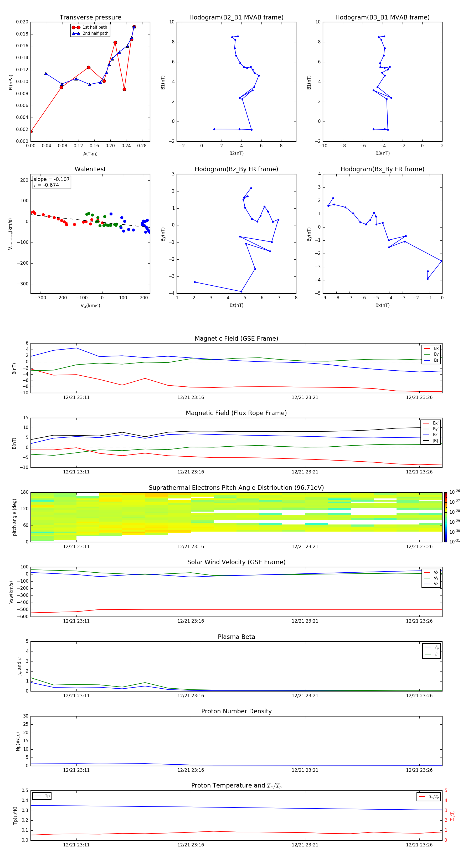Click the Proton Temperature and Te/Tp title
The image size is (473, 868).
coord(236,786)
